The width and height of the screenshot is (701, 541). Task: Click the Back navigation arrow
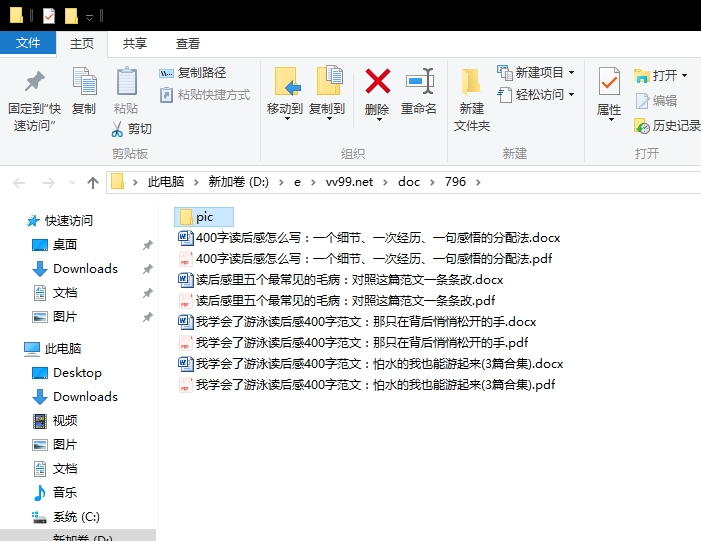[x=19, y=182]
